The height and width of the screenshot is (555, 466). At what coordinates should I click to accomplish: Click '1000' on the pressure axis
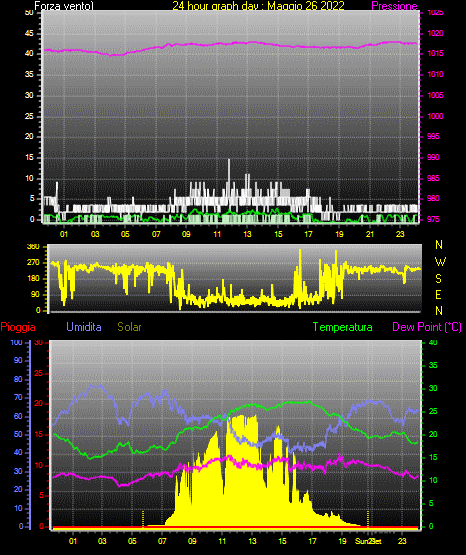point(435,116)
